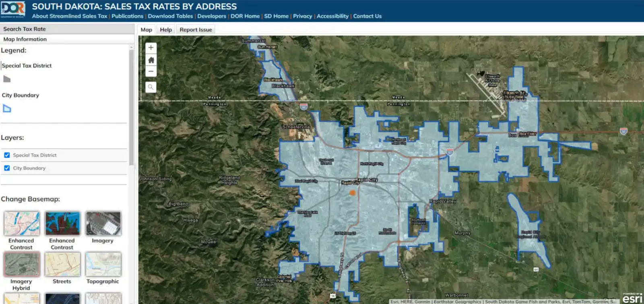Image resolution: width=644 pixels, height=304 pixels.
Task: Click the Schaeferville map label
Action: click(296, 127)
